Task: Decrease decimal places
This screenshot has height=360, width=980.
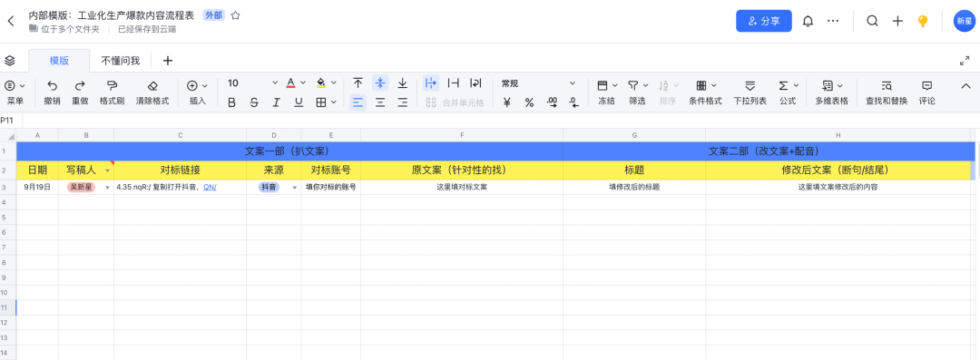Action: (x=574, y=102)
